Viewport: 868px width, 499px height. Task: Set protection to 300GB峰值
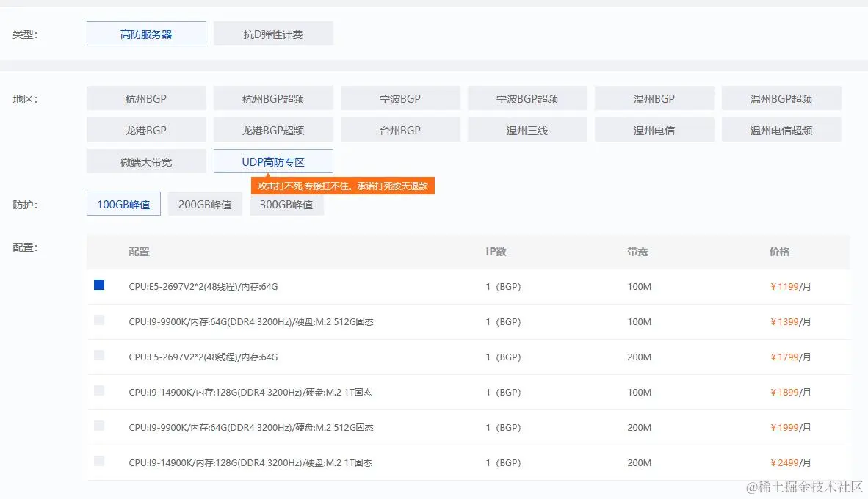(x=286, y=204)
